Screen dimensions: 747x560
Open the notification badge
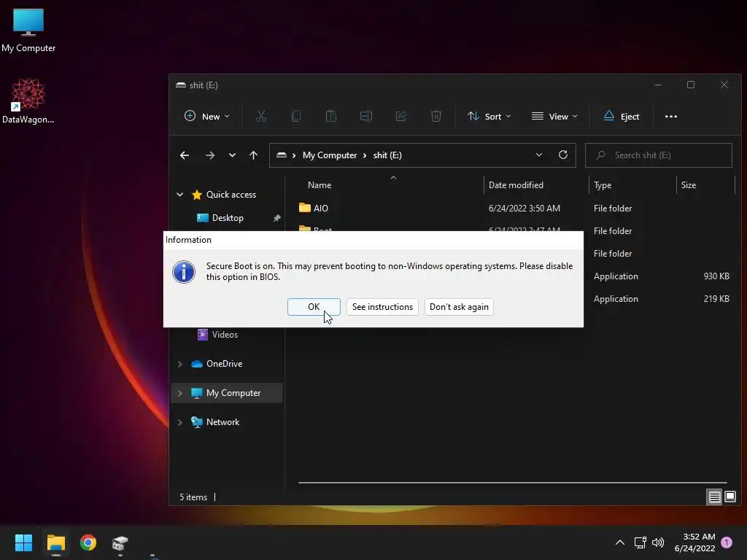click(x=727, y=542)
